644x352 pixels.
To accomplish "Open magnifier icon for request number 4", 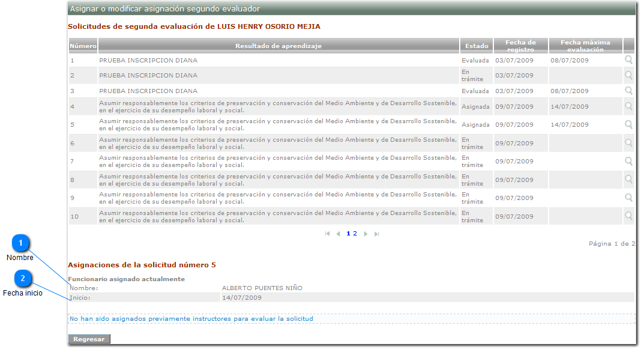I will [x=628, y=106].
